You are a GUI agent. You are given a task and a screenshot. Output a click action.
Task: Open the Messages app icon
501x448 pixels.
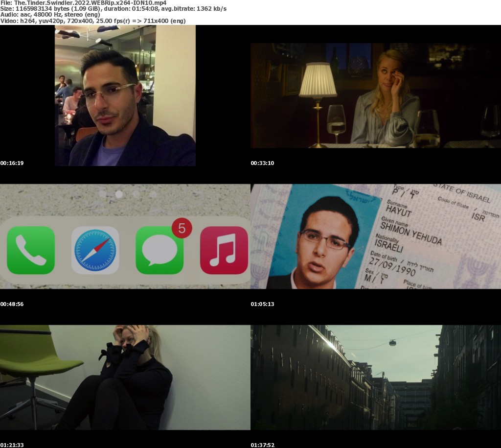(159, 250)
